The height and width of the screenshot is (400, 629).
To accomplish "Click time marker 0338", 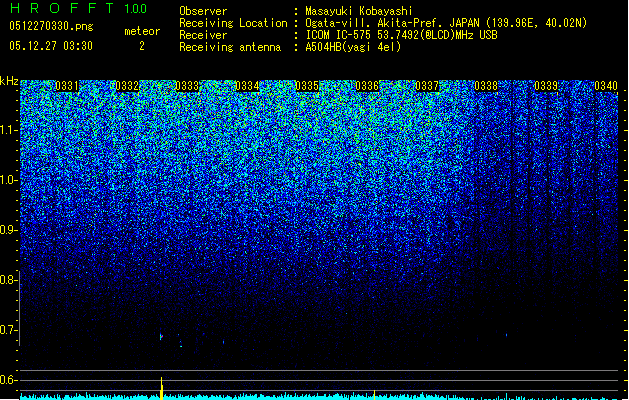I will 486,86.
